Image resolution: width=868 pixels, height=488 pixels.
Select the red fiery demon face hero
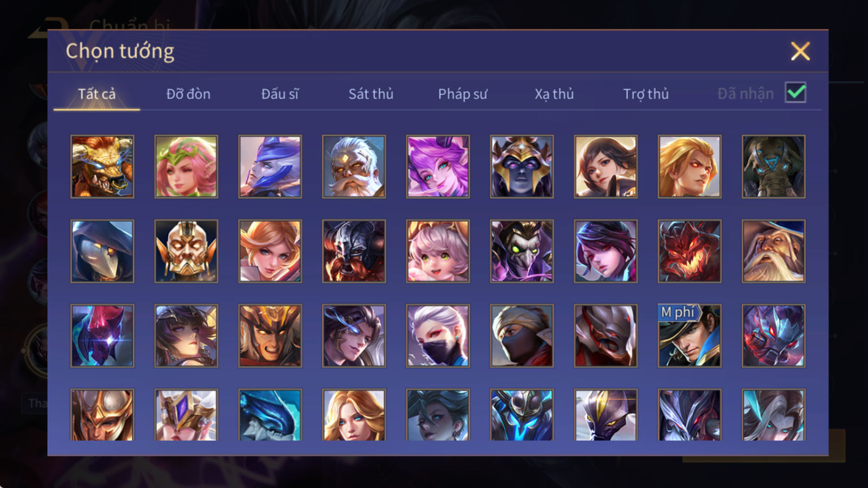click(x=690, y=251)
